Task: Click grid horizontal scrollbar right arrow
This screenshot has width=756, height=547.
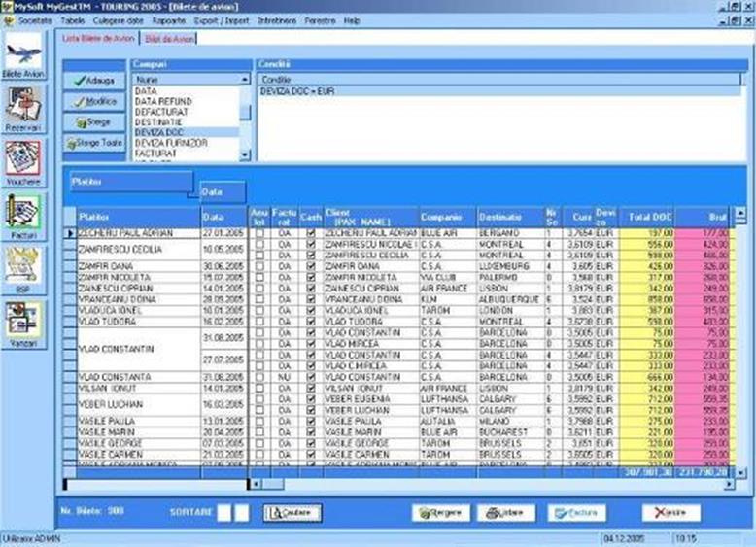Action: point(729,484)
